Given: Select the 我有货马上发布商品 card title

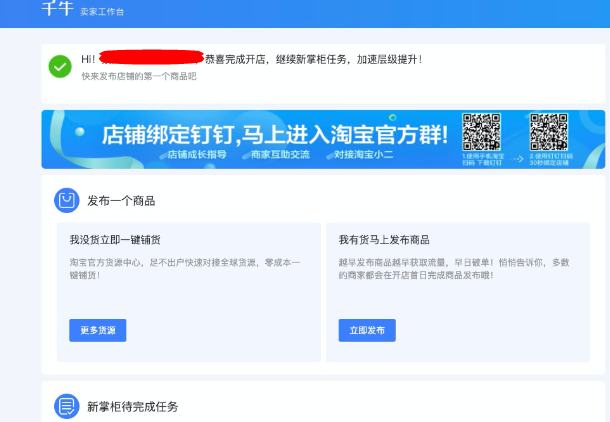Looking at the screenshot, I should [384, 240].
